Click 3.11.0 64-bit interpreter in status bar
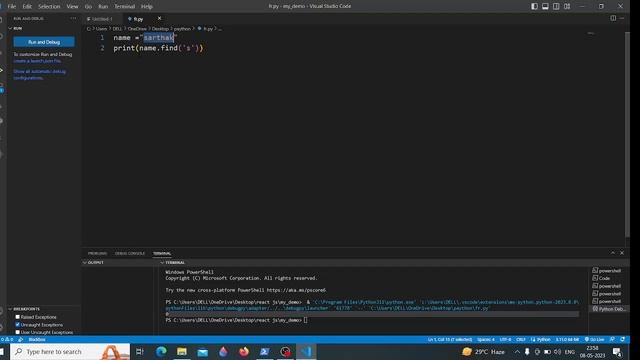 567,340
